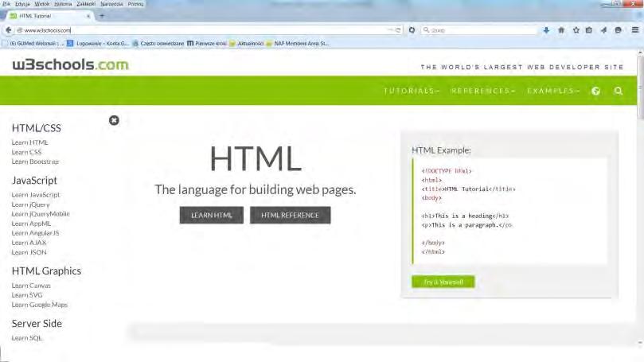This screenshot has width=644, height=362.
Task: Open a new browser tab with plus
Action: (x=102, y=16)
